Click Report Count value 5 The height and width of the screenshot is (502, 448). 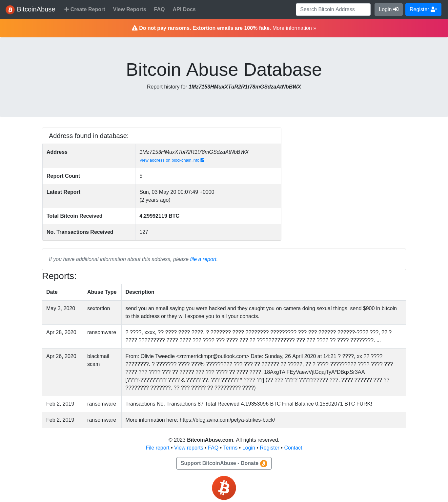[141, 176]
